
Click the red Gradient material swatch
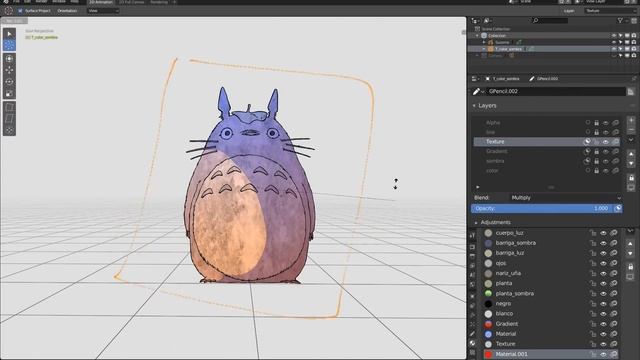pos(488,324)
